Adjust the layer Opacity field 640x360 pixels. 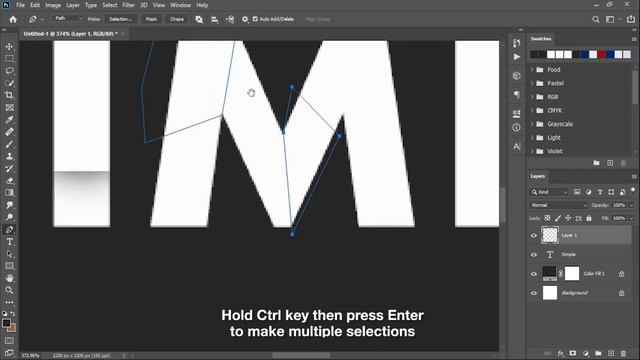pyautogui.click(x=619, y=205)
